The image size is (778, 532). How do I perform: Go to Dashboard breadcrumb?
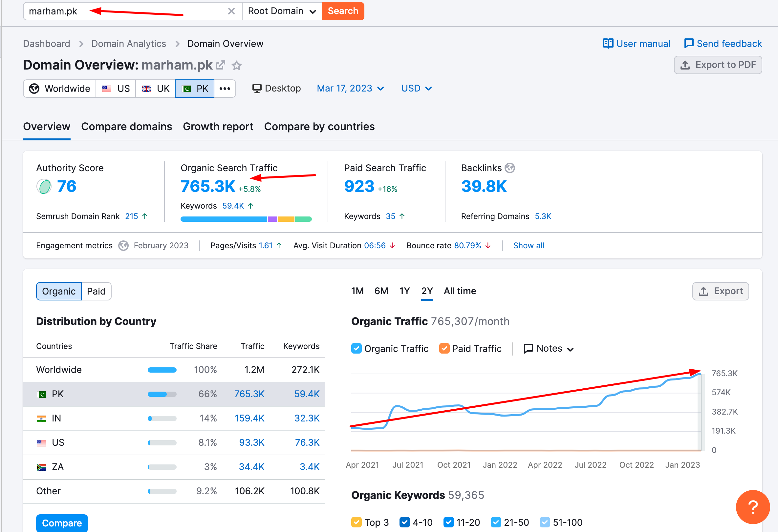coord(47,44)
